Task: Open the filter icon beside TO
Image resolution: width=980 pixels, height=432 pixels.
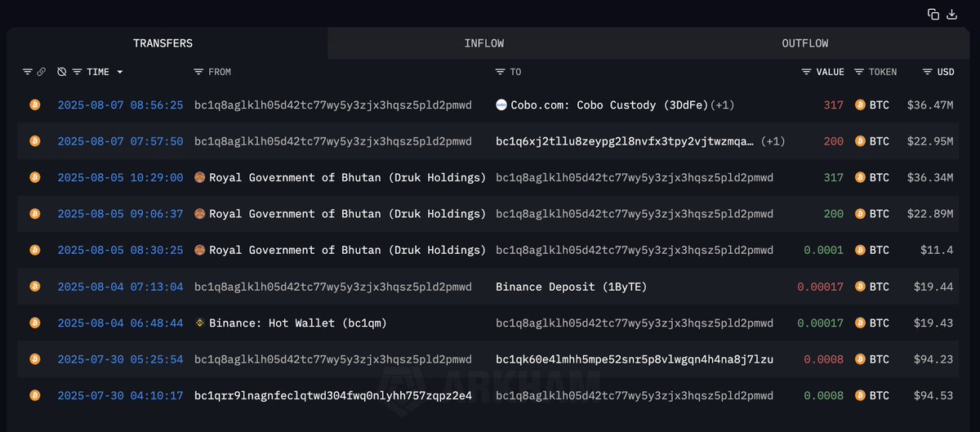Action: (x=501, y=72)
